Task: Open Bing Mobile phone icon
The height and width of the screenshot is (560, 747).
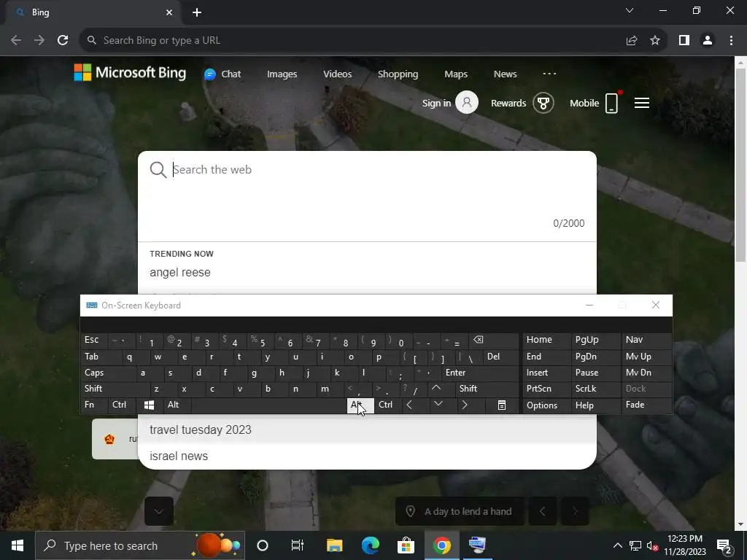Action: click(611, 103)
